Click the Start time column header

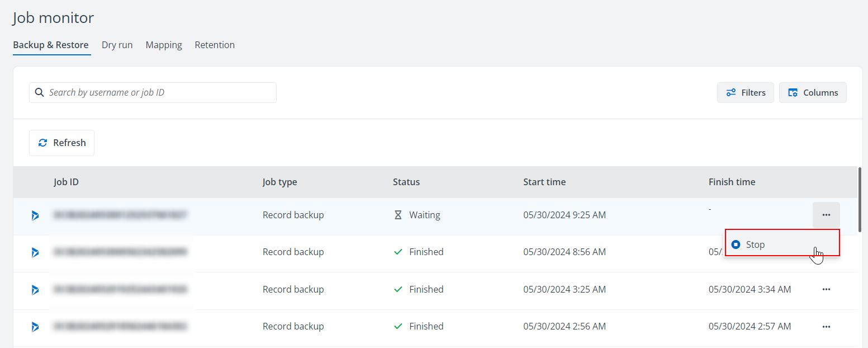click(544, 182)
